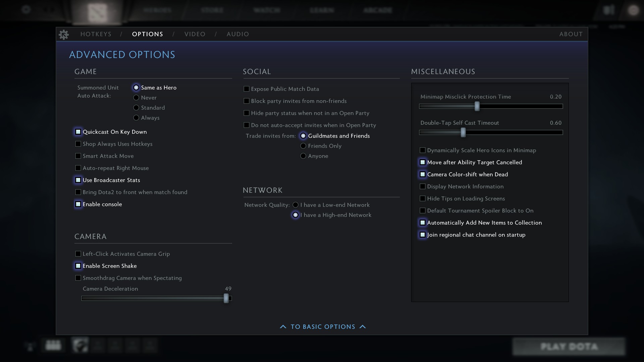Image resolution: width=644 pixels, height=362 pixels.
Task: Collapse to basic options via text link
Action: (x=323, y=327)
